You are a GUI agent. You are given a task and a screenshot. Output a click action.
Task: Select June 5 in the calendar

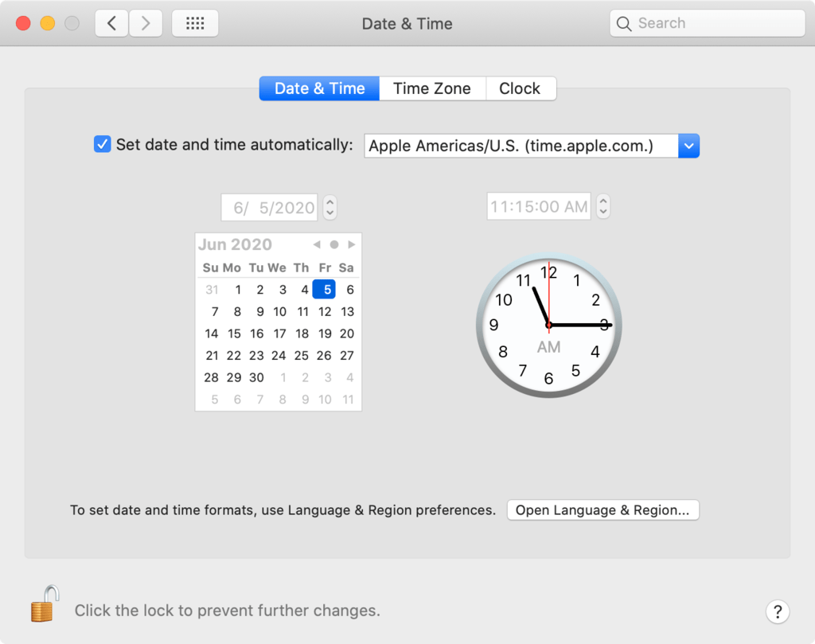[x=324, y=289]
